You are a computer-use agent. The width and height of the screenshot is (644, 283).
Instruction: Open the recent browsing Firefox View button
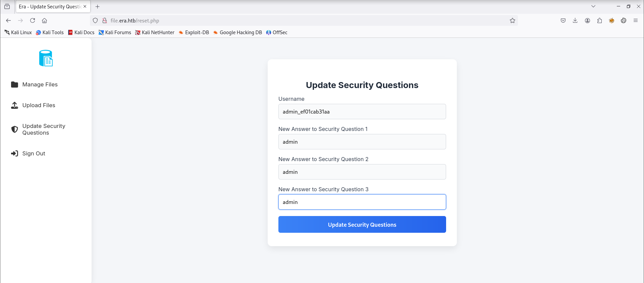click(7, 6)
